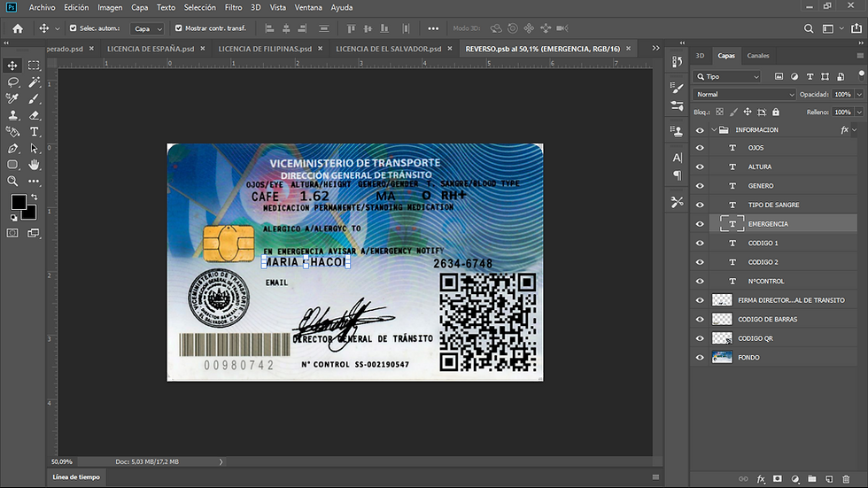Select the NºCONTROL layer
Viewport: 868px width, 488px height.
point(766,281)
